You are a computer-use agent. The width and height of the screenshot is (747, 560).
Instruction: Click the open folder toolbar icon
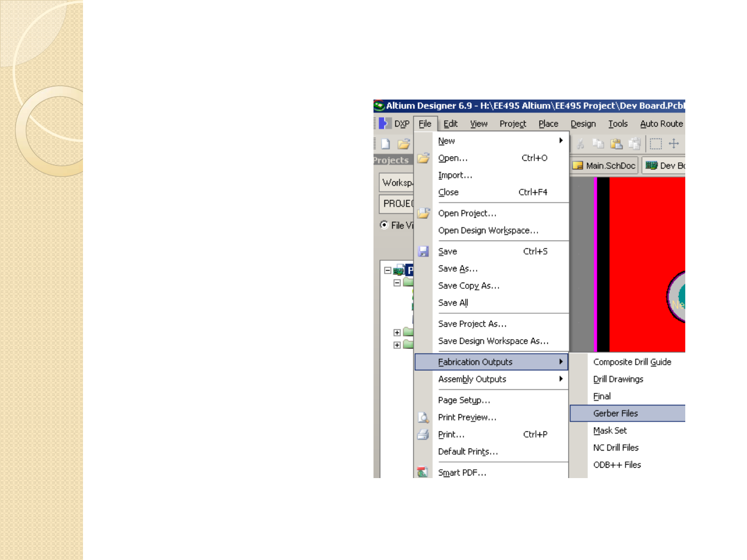(404, 144)
